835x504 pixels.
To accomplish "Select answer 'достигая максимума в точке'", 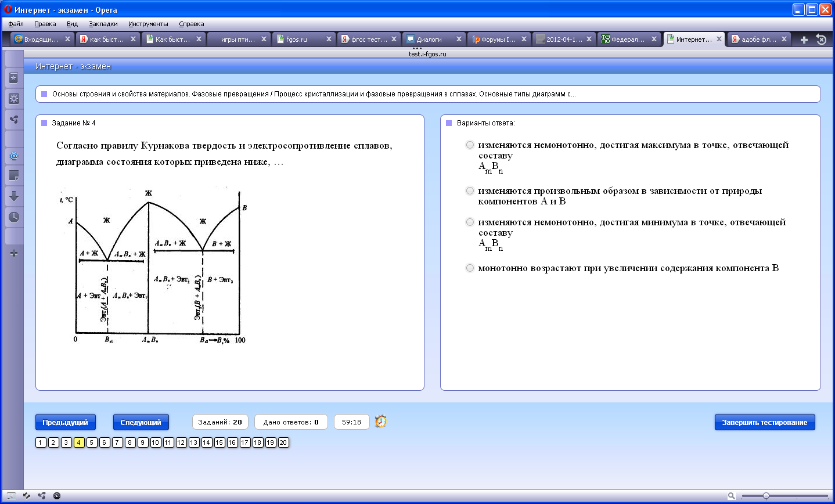I will (x=470, y=145).
